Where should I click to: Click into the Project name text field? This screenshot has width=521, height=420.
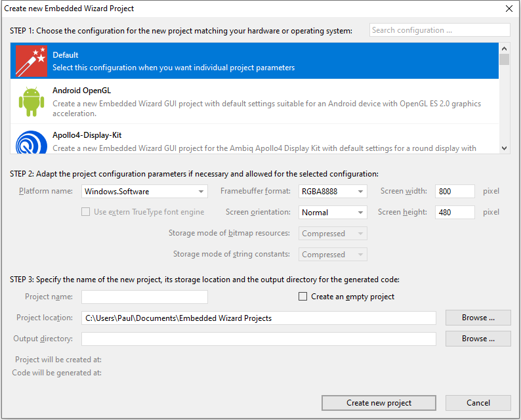tap(144, 297)
